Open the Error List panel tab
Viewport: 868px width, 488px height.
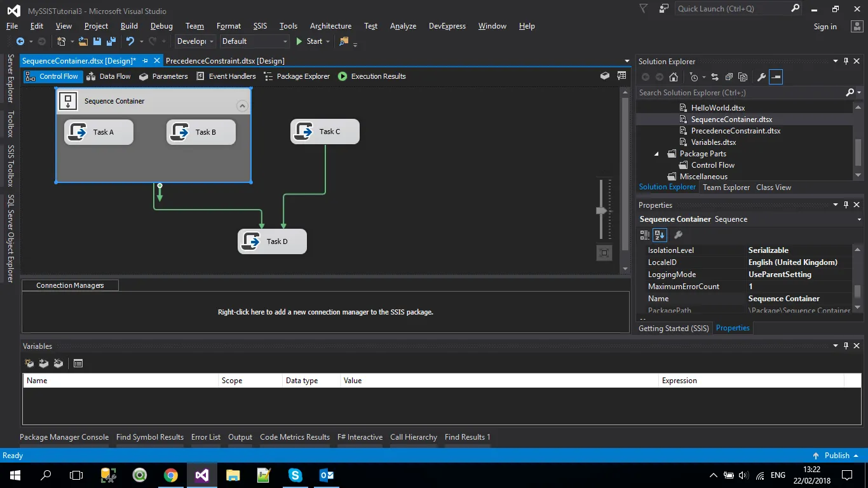tap(206, 437)
